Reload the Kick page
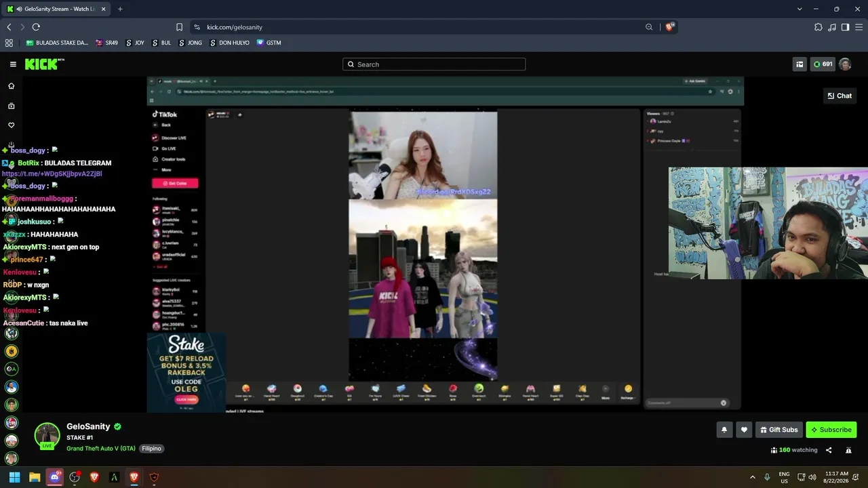This screenshot has width=868, height=488. [x=36, y=27]
